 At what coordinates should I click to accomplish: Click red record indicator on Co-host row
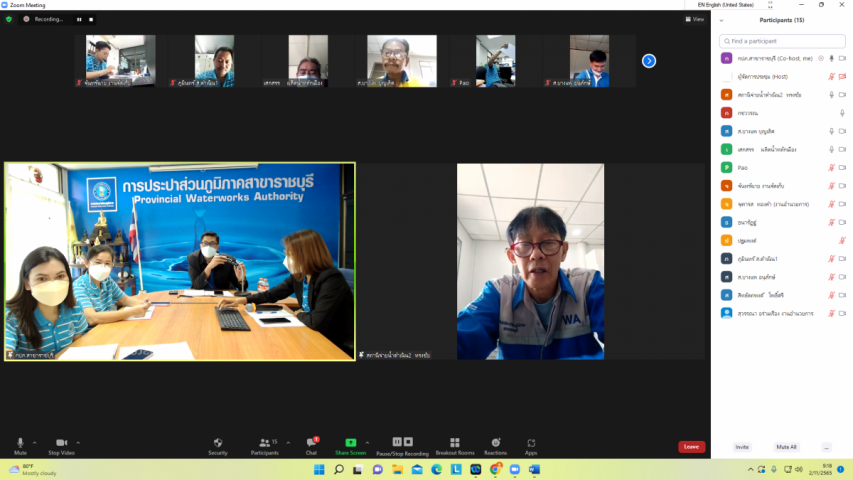[821, 58]
